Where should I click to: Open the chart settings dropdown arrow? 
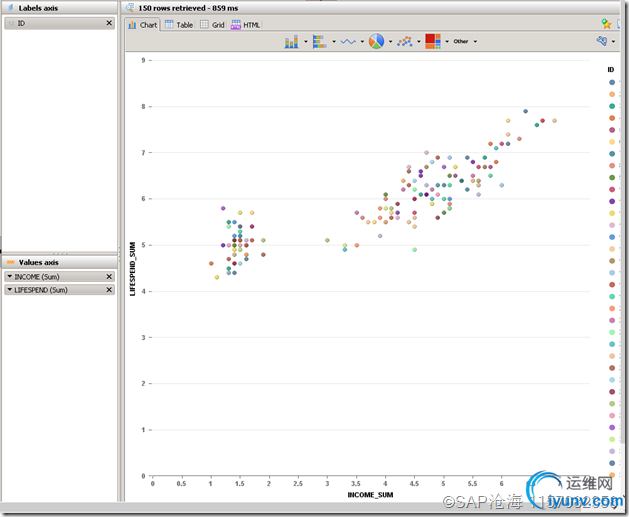point(613,41)
